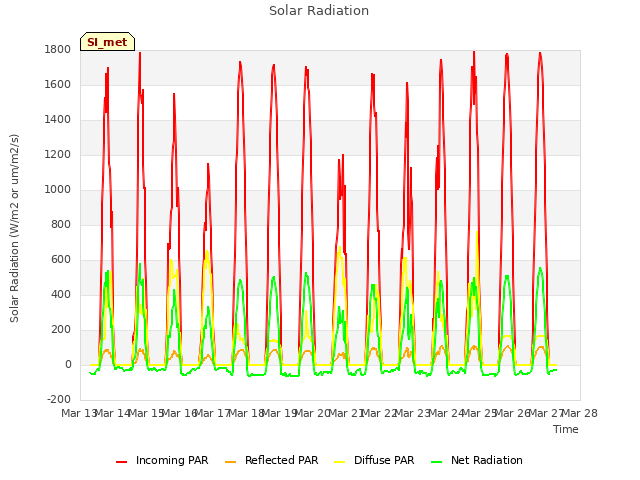Click the -200 y-axis tick label
The width and height of the screenshot is (640, 480).
(59, 399)
